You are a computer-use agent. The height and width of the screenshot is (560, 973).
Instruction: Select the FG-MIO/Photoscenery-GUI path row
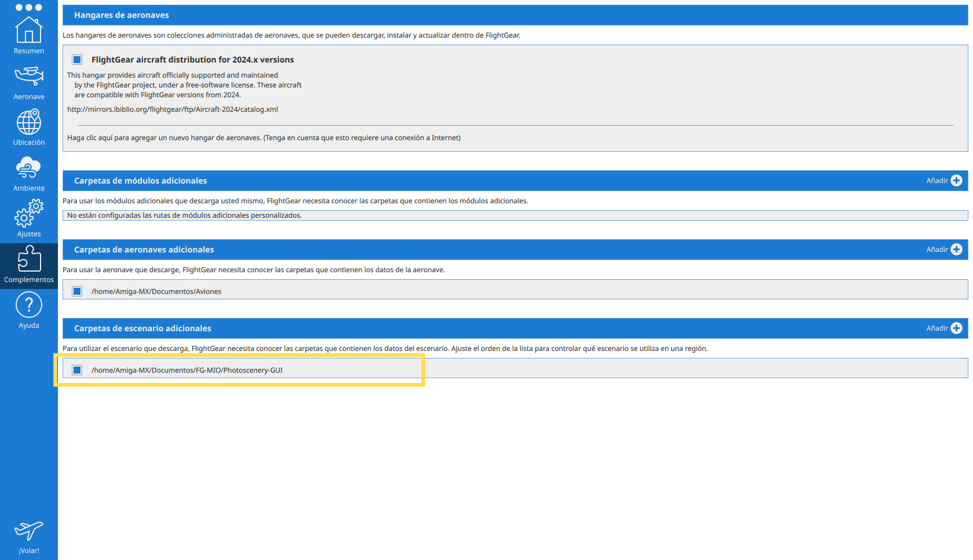coord(515,368)
